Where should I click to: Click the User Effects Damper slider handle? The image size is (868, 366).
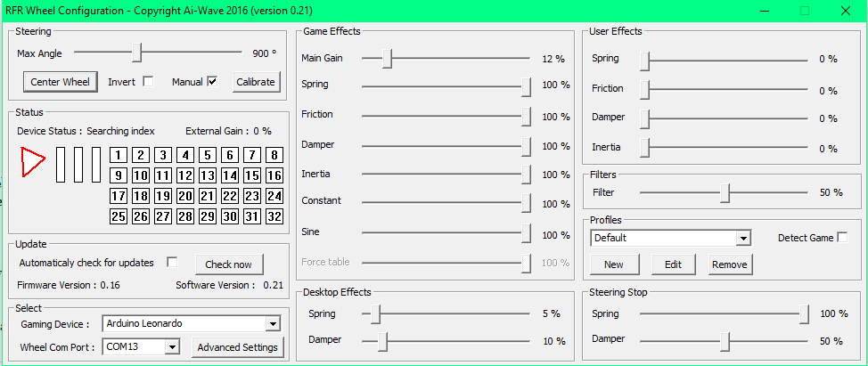(x=644, y=118)
